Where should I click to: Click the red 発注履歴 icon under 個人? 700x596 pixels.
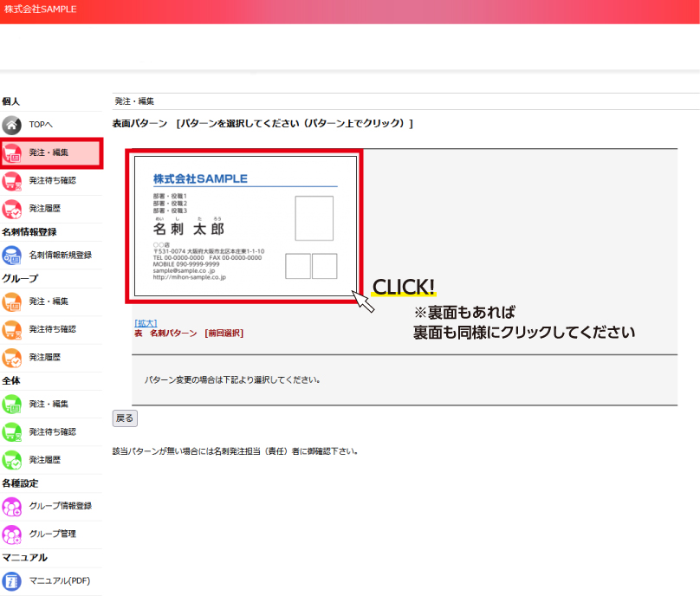[12, 209]
